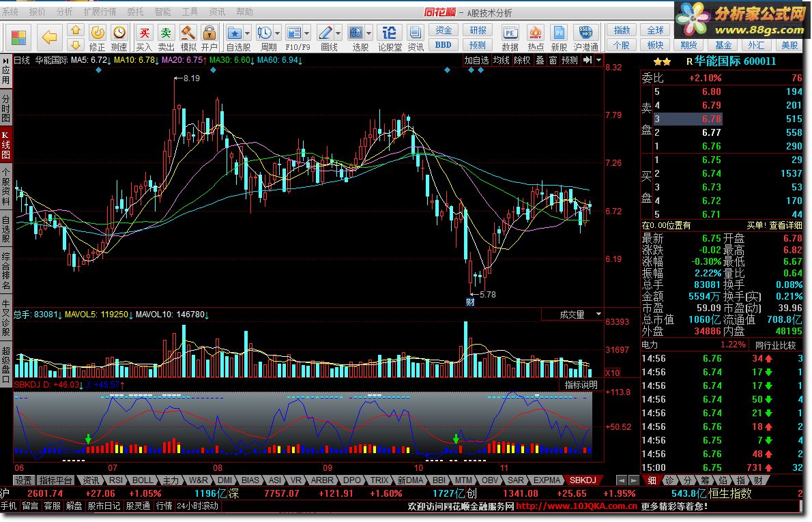812x522 pixels.
Task: Click 查看详细 in the order book
Action: (785, 225)
